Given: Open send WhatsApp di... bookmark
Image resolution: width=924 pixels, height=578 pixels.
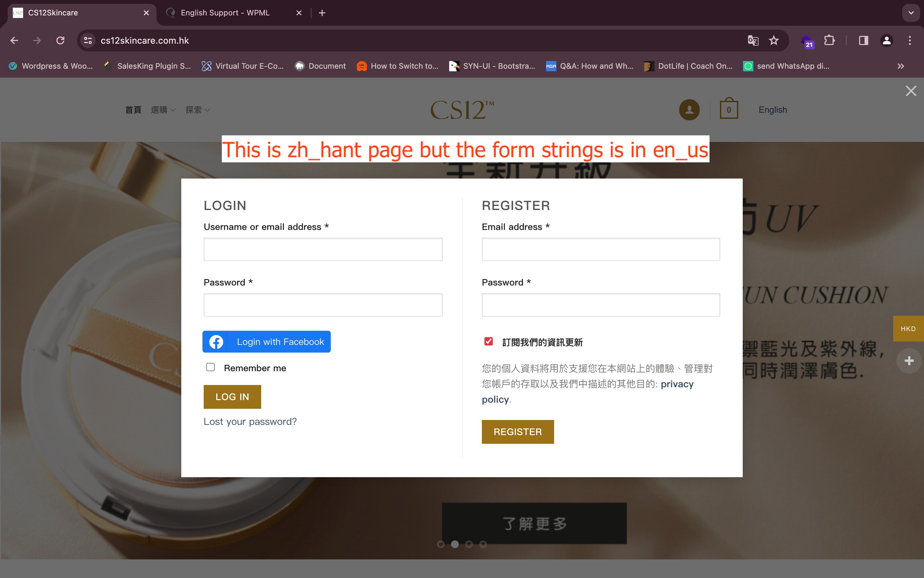Looking at the screenshot, I should [x=787, y=66].
